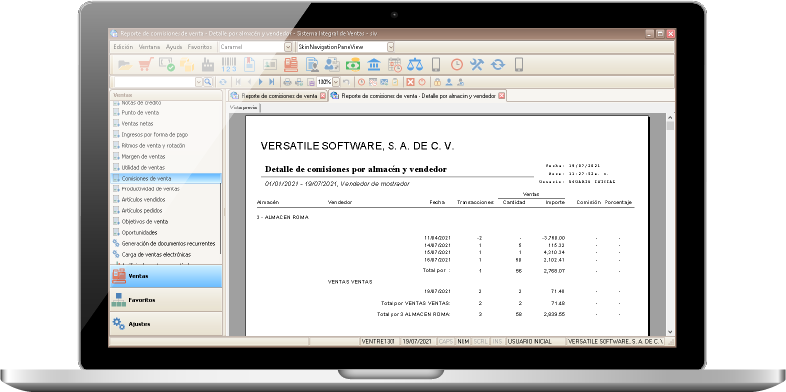Select Margen de ventas in sidebar
786x392 pixels.
point(143,156)
